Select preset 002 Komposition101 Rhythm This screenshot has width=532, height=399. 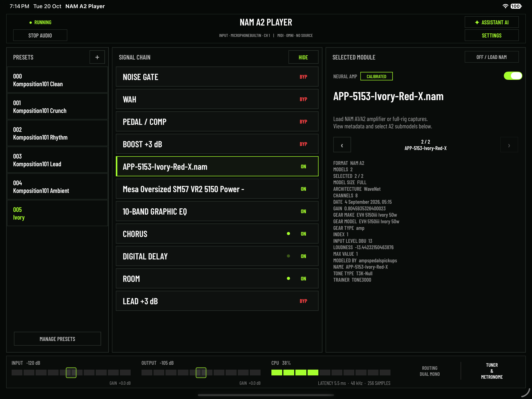click(x=57, y=133)
